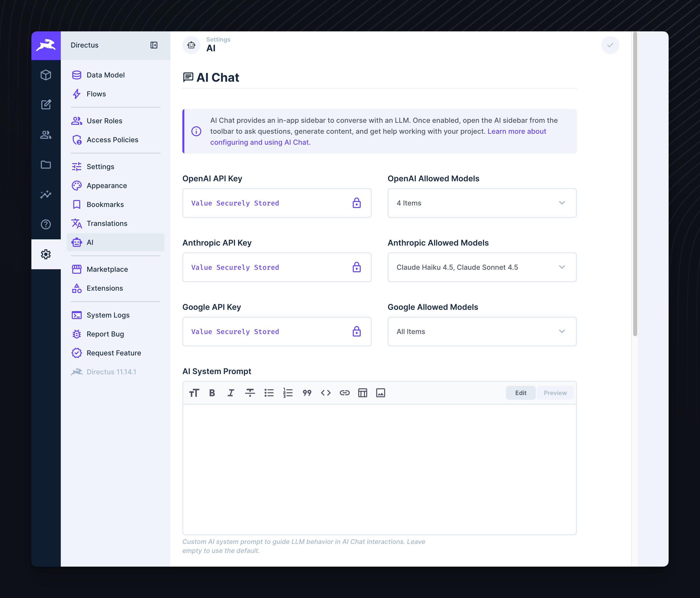This screenshot has width=700, height=598.
Task: Create a numbered list in the editor
Action: tap(288, 393)
